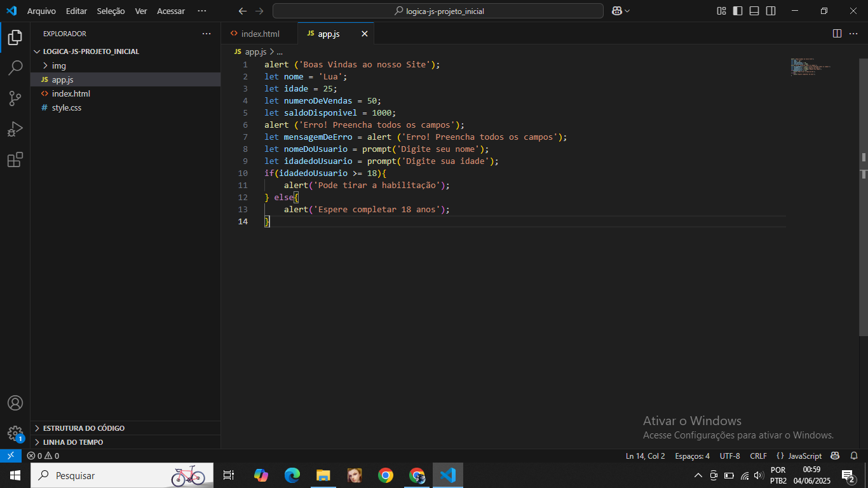Click the 'Pode tirar a habilitação' string
The width and height of the screenshot is (868, 488).
tap(376, 185)
